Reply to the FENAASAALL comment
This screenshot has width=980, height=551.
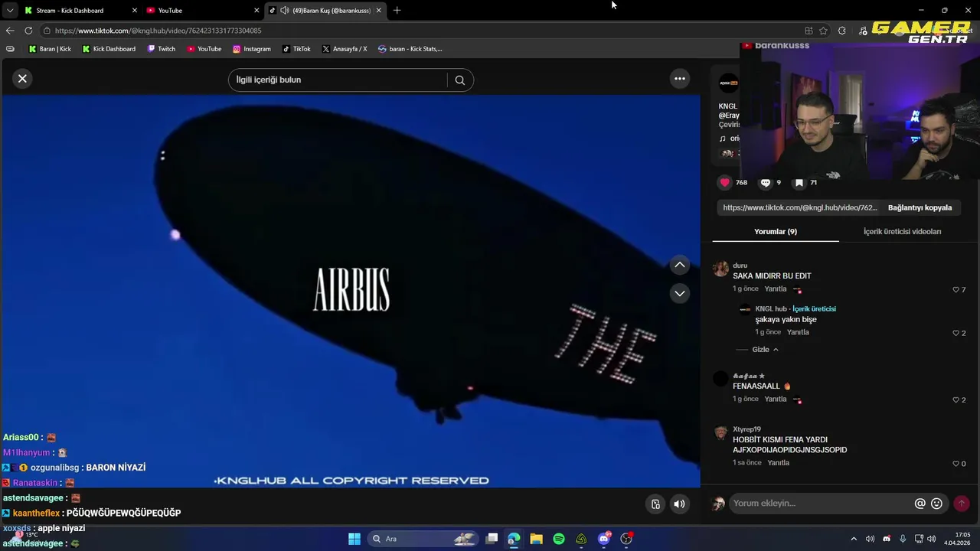coord(775,399)
